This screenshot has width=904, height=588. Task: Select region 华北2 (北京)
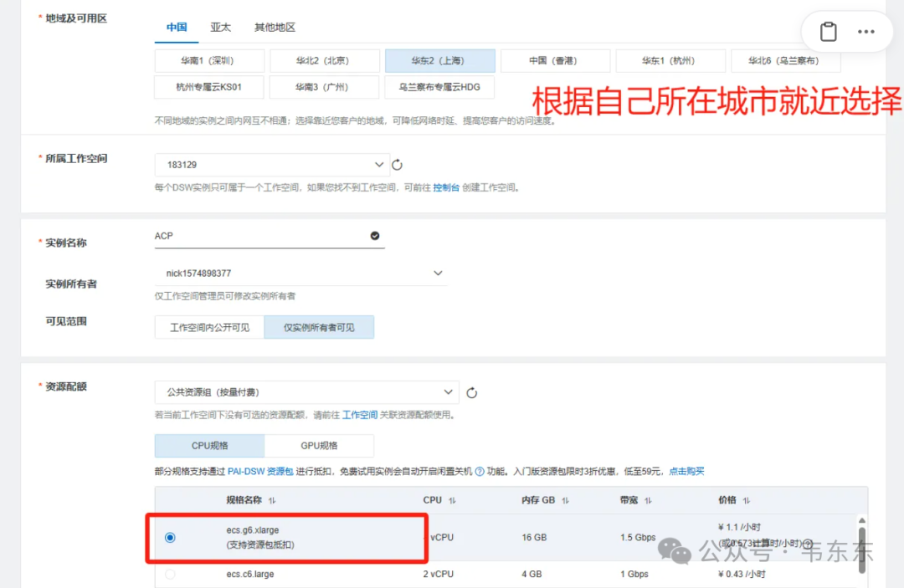pos(325,60)
